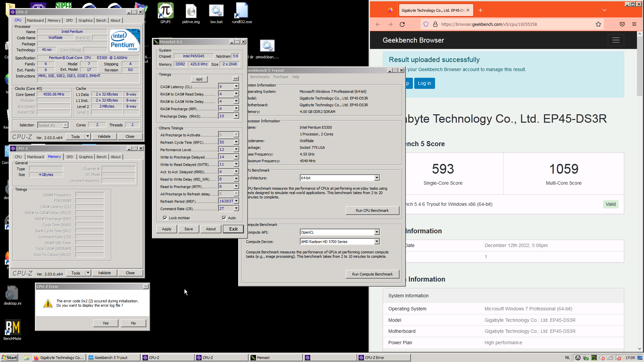Click Run CPU Benchmark button
This screenshot has width=644, height=362.
[x=372, y=210]
